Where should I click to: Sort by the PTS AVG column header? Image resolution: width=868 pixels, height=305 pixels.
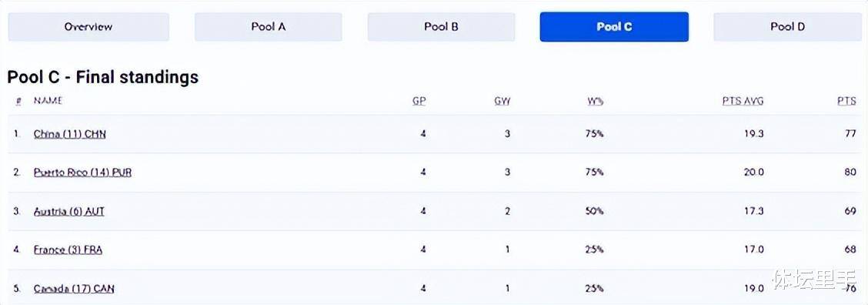point(743,102)
